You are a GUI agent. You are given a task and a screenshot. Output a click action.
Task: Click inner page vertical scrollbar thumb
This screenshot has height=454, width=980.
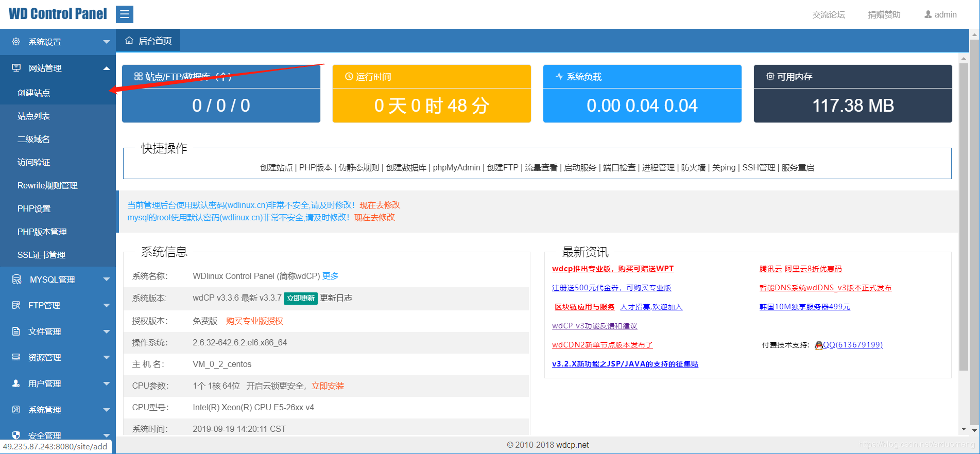[x=964, y=216]
